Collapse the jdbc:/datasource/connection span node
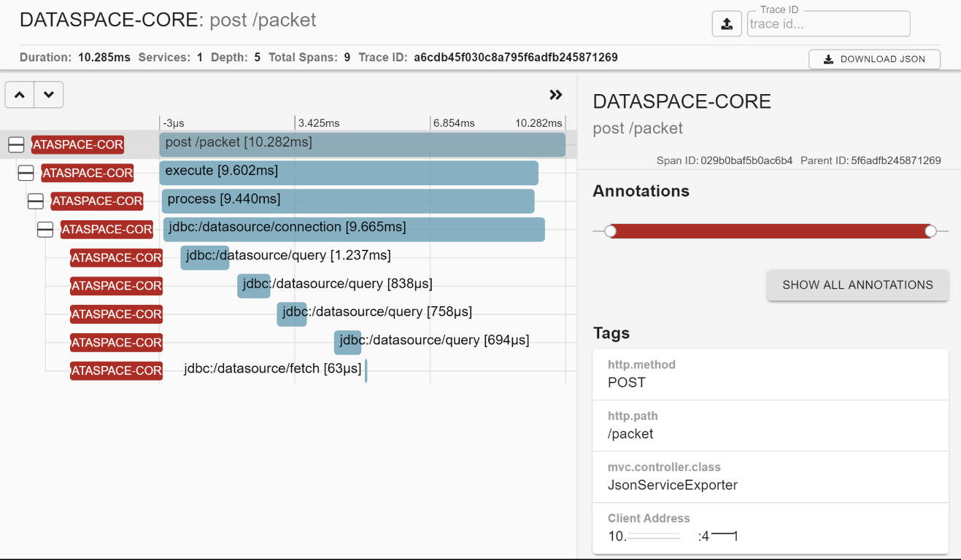Viewport: 961px width, 560px height. pos(45,230)
